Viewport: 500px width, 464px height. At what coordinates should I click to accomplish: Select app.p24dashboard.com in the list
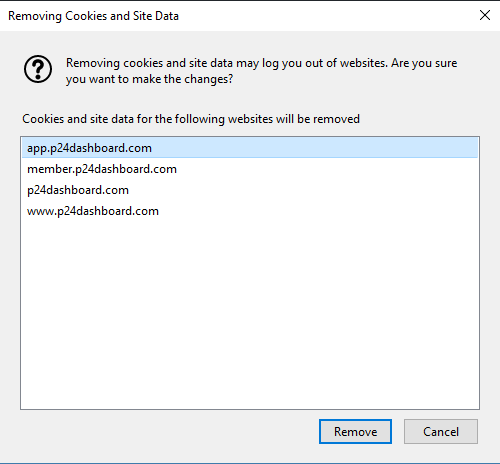(x=250, y=148)
